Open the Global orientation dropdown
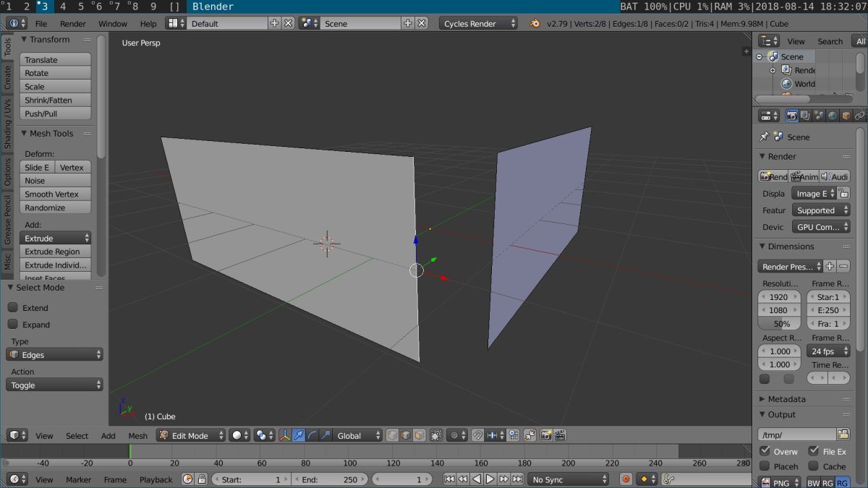Image resolution: width=868 pixels, height=488 pixels. (357, 435)
